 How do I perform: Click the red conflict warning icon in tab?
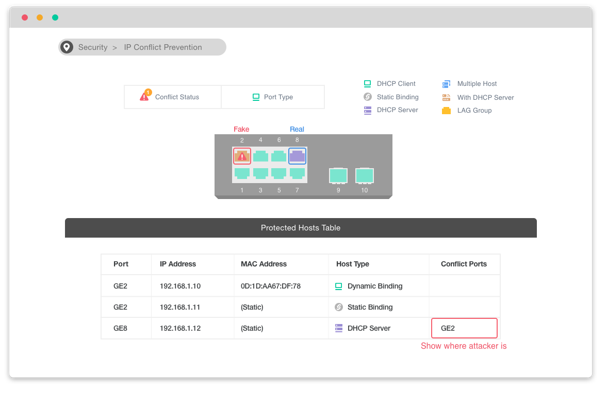[x=145, y=96]
